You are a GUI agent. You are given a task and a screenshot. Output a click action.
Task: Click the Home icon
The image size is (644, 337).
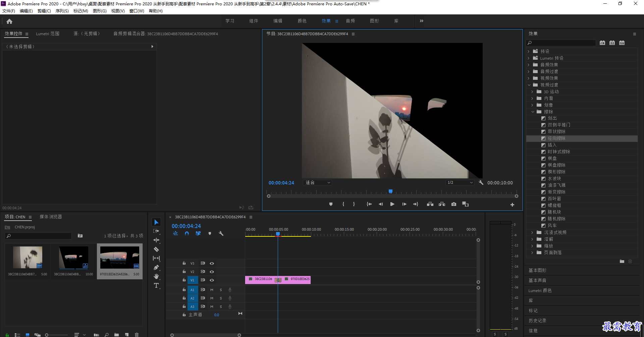pos(9,21)
